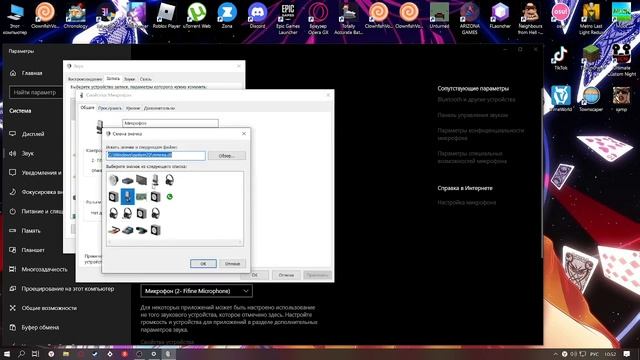Screen dimensions: 640x360
Task: Expand the Микрофон (2- Fifine Microphone) dropdown
Action: (196, 291)
